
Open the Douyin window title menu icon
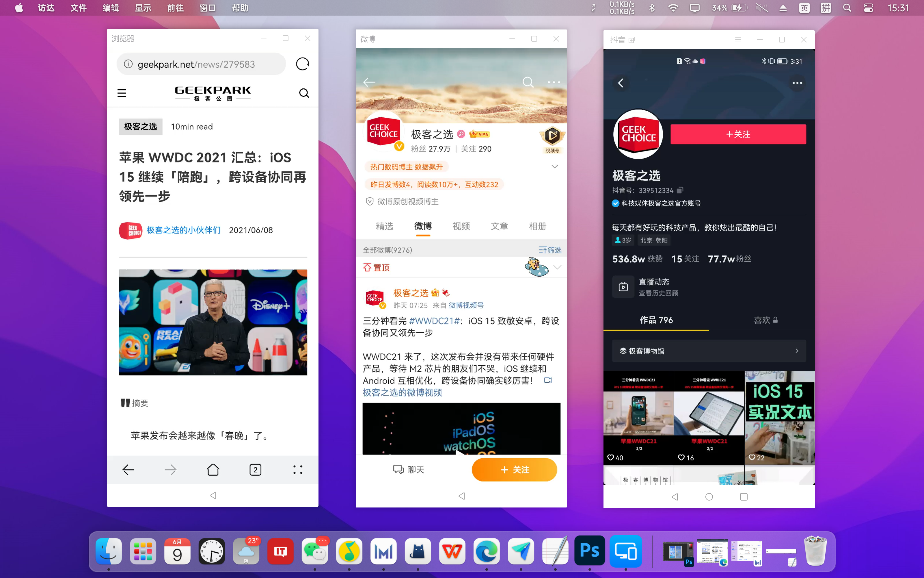(x=738, y=39)
